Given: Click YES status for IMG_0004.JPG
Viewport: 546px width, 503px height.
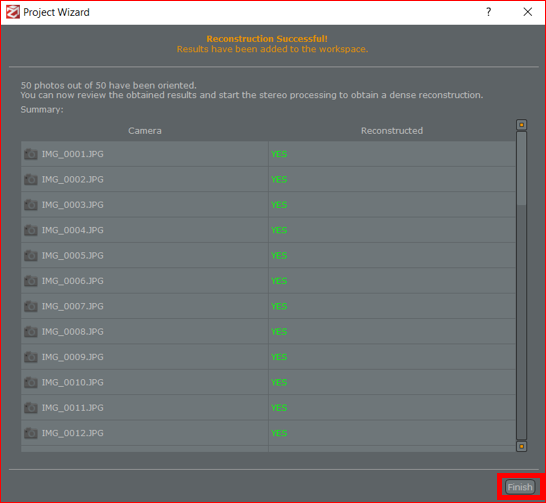Looking at the screenshot, I should click(279, 230).
